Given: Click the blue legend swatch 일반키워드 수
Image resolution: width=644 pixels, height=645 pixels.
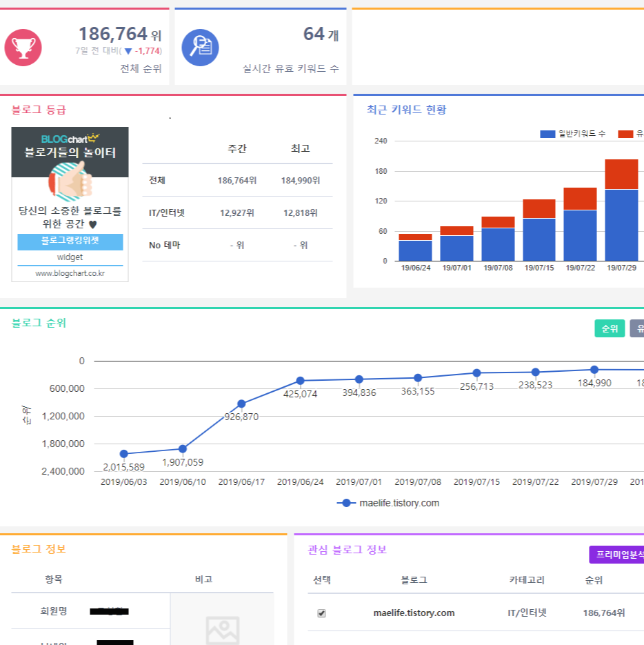Looking at the screenshot, I should tap(547, 134).
